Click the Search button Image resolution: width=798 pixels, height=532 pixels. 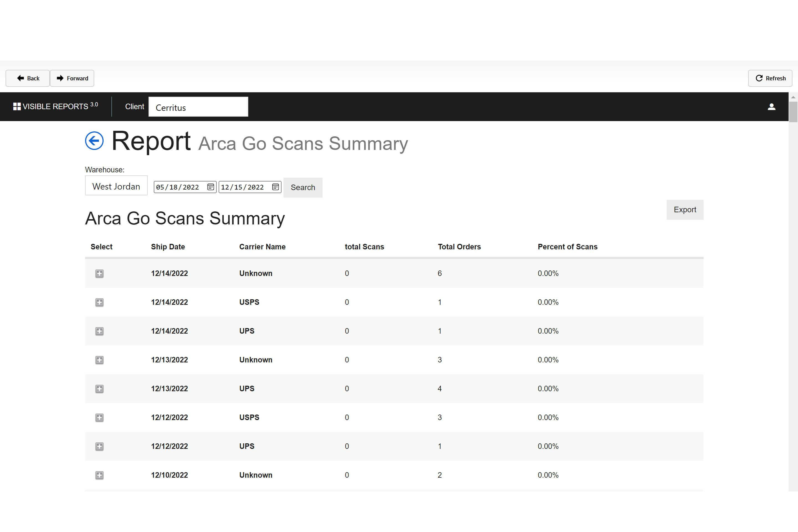coord(303,188)
